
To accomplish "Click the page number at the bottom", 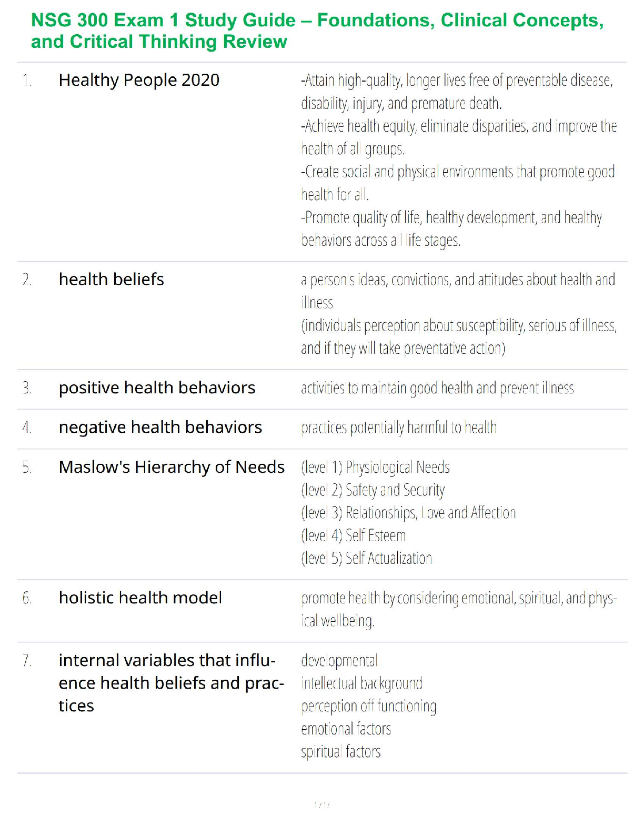I will click(x=321, y=805).
